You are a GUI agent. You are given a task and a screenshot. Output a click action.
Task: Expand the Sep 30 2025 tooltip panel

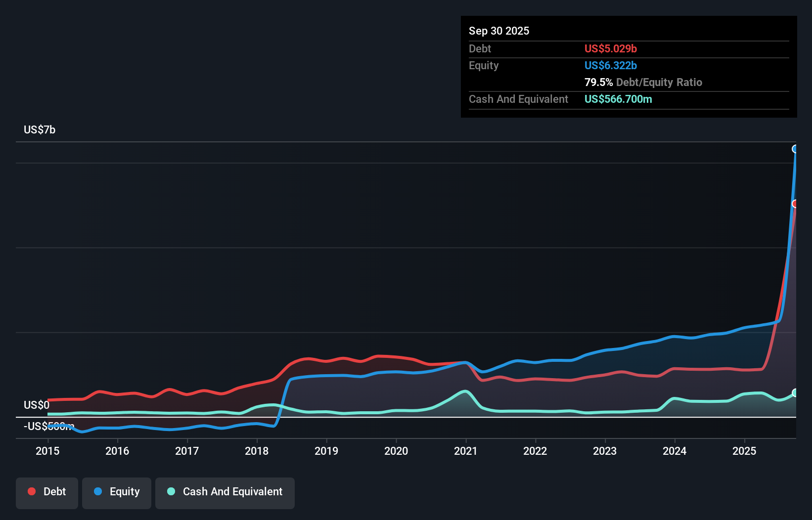(499, 31)
